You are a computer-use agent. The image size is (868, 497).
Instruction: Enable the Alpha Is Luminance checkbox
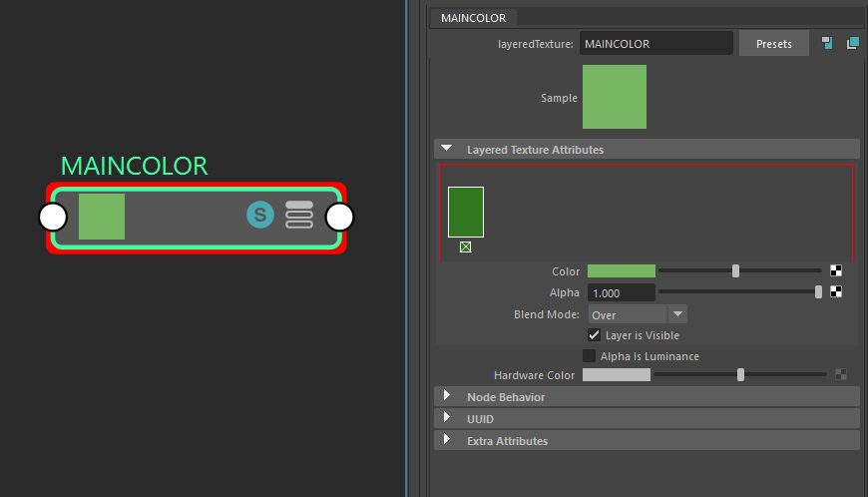tap(589, 356)
